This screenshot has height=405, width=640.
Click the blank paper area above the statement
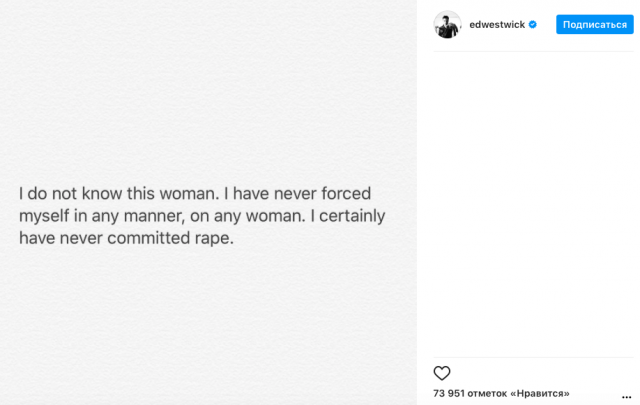point(208,90)
